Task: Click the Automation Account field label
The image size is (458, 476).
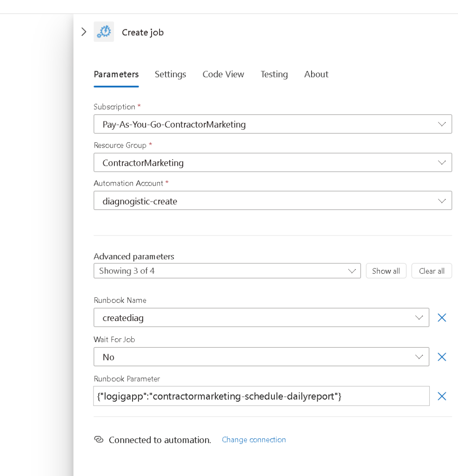Action: pos(128,183)
